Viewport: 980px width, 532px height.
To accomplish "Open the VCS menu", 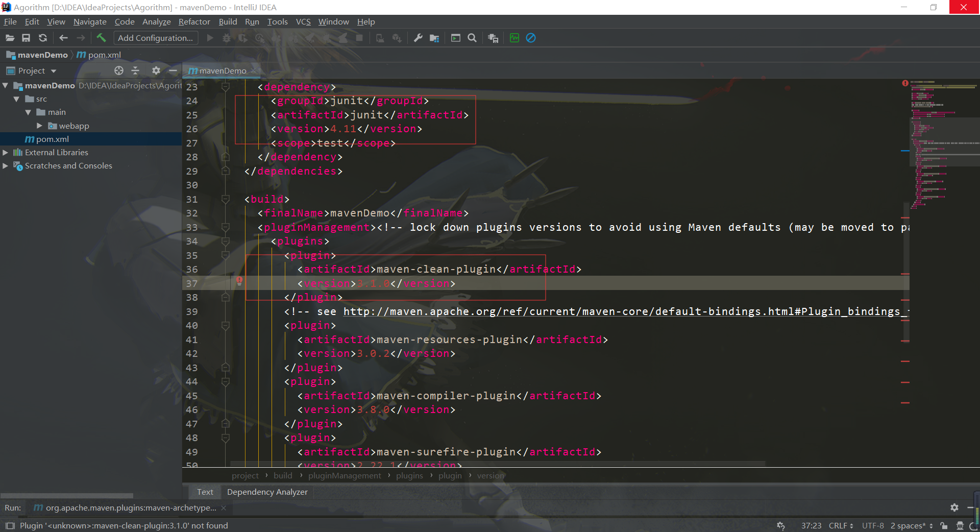I will 303,21.
